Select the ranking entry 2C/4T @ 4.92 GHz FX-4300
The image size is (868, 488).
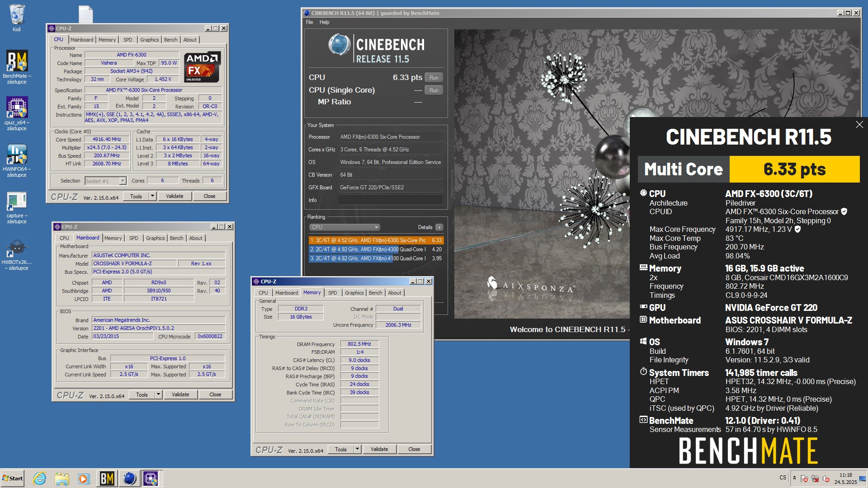[376, 249]
